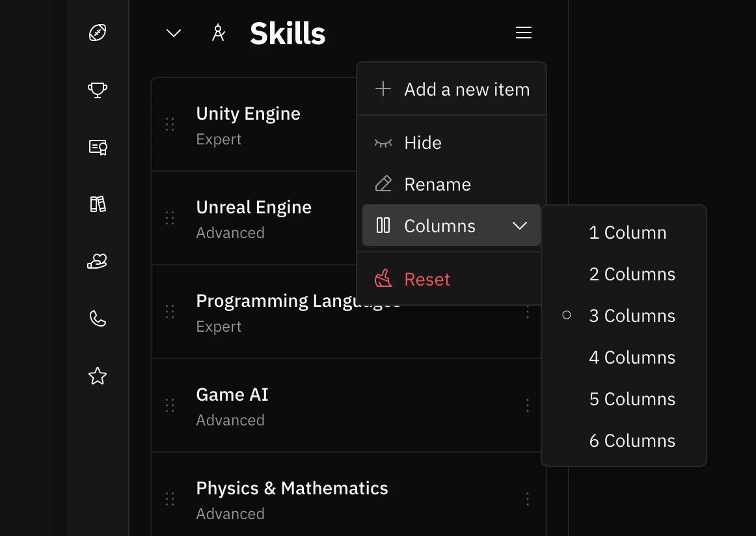
Task: Click Add a new item
Action: (x=466, y=89)
